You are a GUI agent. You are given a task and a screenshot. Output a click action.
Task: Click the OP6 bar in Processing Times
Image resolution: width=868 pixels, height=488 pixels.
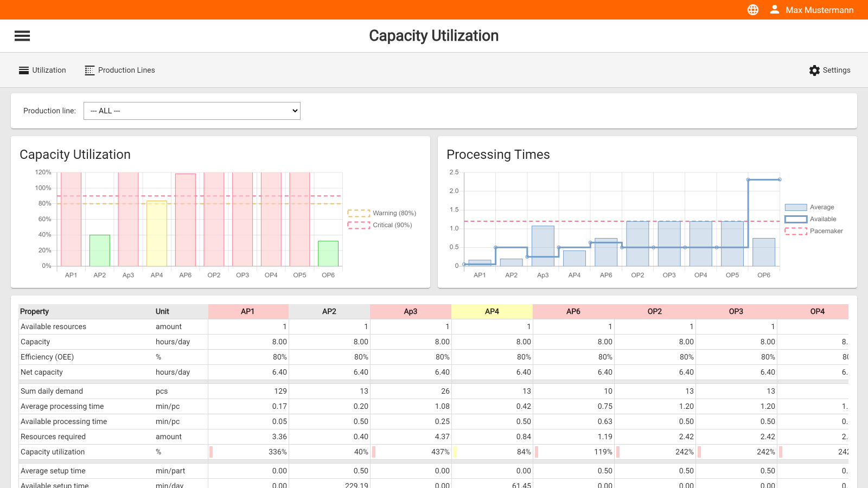point(764,252)
